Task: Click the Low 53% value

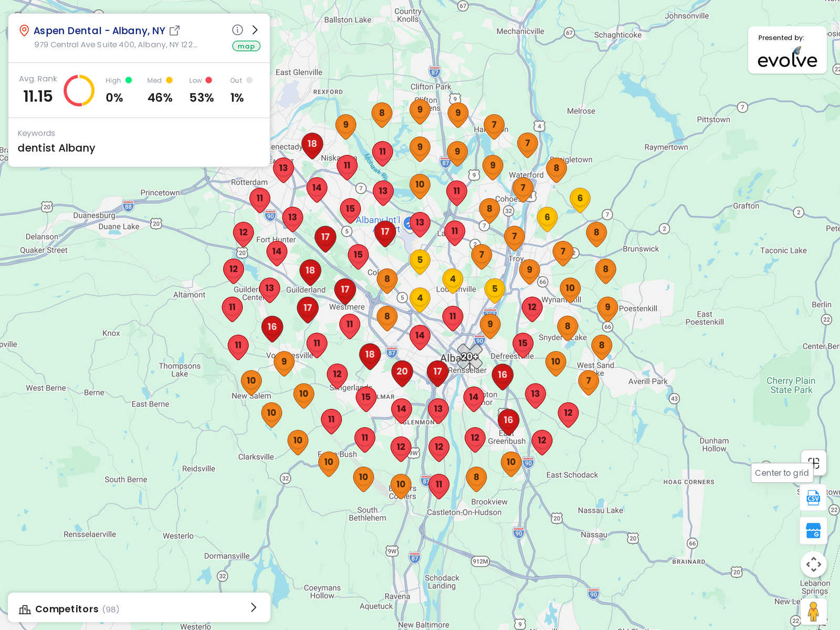Action: pos(202,98)
